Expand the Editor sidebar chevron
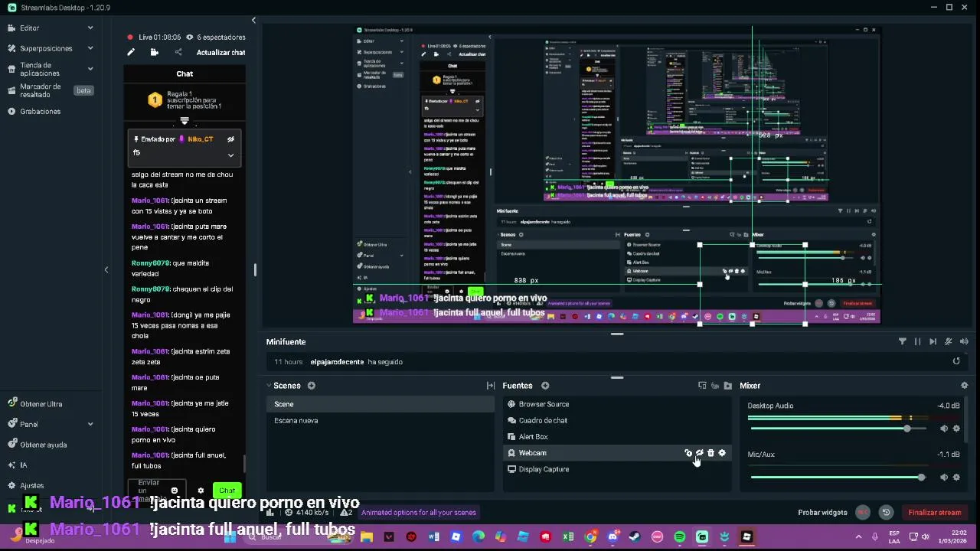This screenshot has width=980, height=551. pos(90,28)
